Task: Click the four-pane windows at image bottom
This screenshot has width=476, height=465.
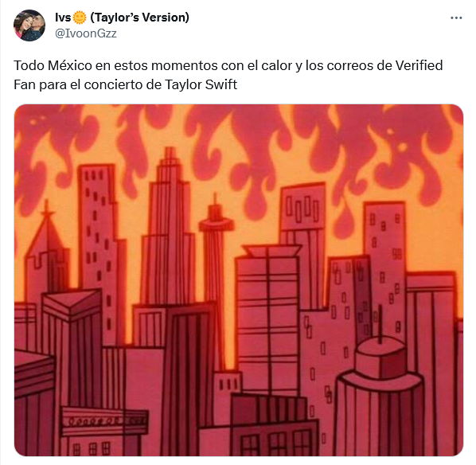Action: click(275, 444)
